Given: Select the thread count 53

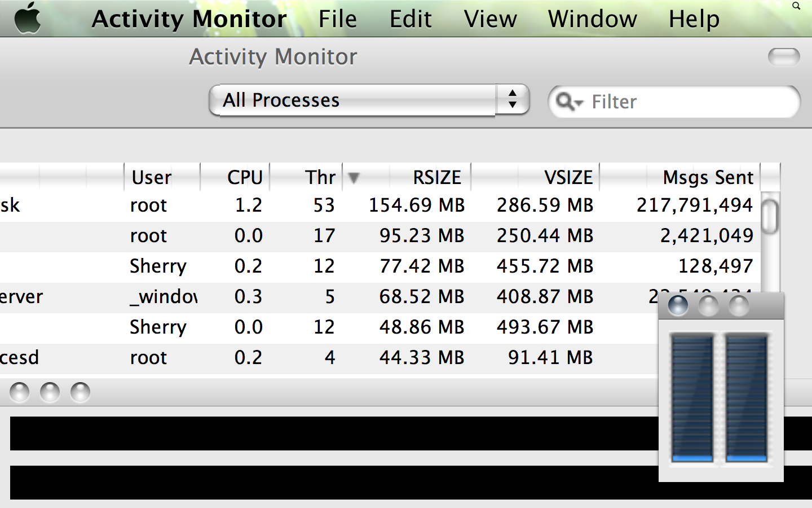Looking at the screenshot, I should pos(324,205).
